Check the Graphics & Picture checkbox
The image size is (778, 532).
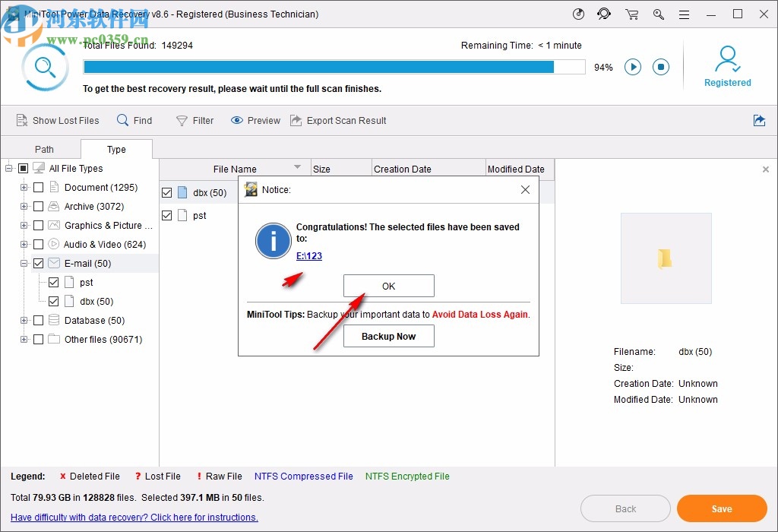pyautogui.click(x=38, y=225)
